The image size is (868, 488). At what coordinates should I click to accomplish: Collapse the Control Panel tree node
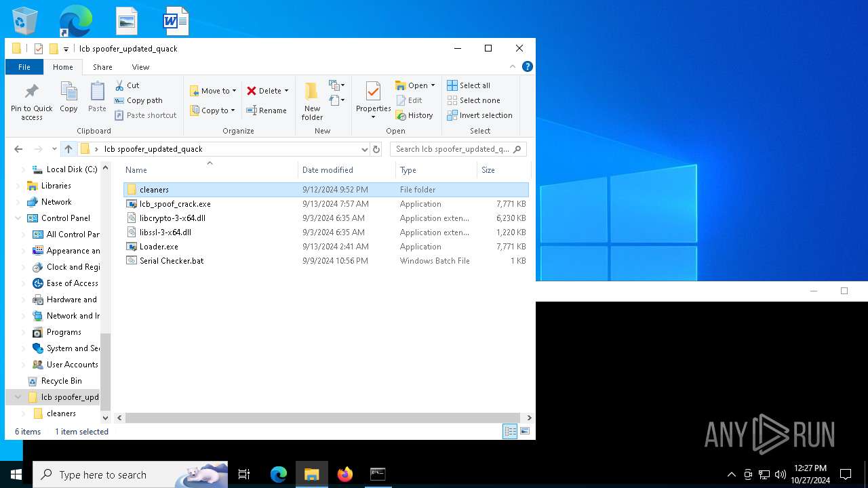(18, 218)
